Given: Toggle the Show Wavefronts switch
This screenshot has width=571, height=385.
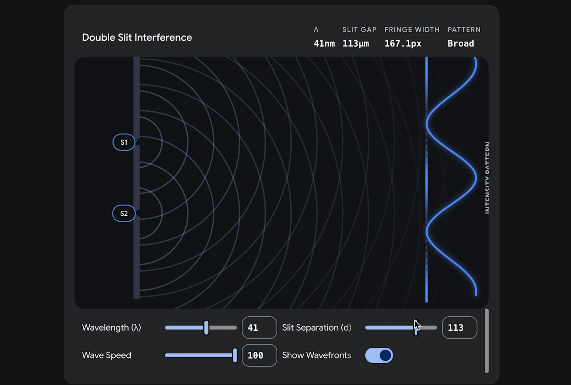Looking at the screenshot, I should click(x=379, y=355).
